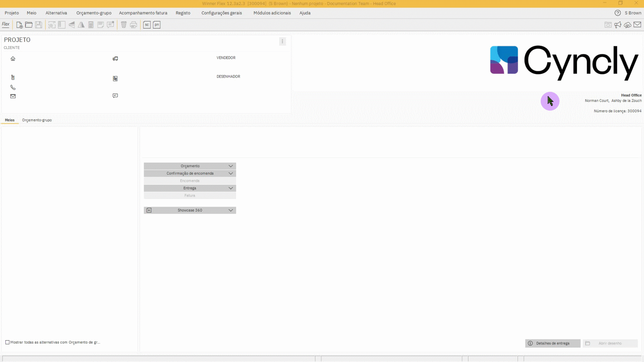Open the Módulos adicionais menu

tap(272, 13)
